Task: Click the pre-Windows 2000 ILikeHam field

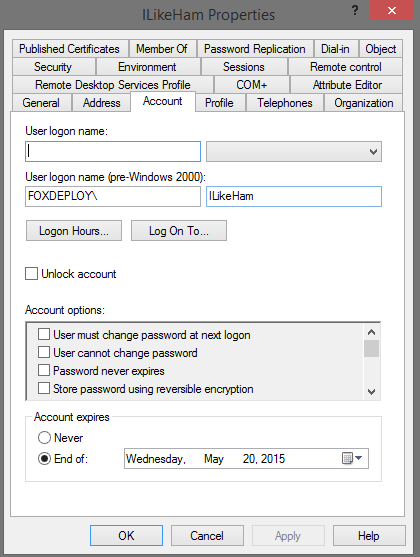Action: click(x=294, y=196)
